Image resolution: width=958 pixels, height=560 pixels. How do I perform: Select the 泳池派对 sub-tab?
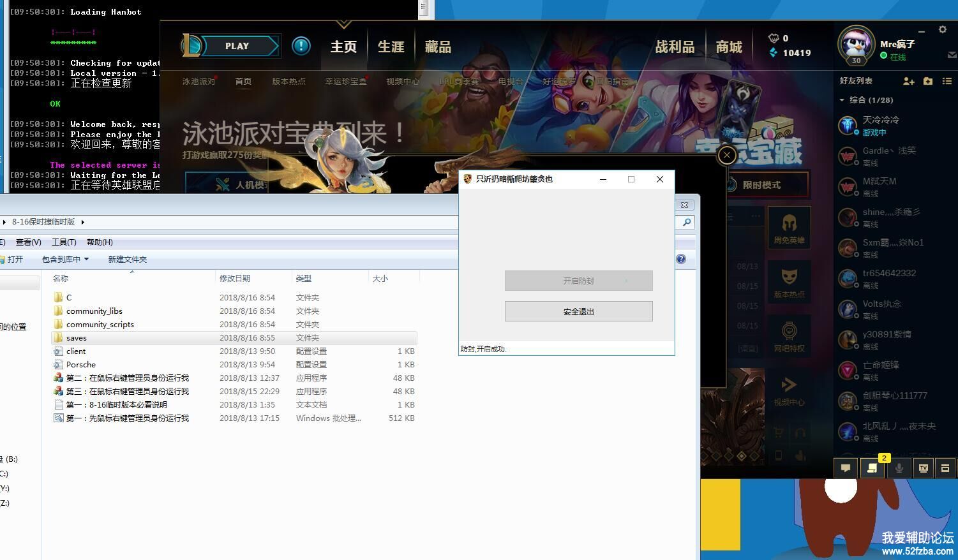(198, 81)
